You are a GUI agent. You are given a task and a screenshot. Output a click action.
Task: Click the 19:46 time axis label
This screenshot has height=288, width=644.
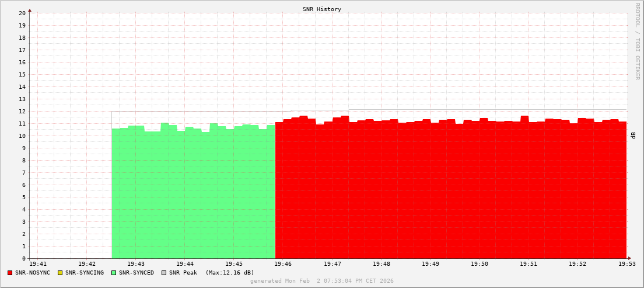click(x=283, y=265)
